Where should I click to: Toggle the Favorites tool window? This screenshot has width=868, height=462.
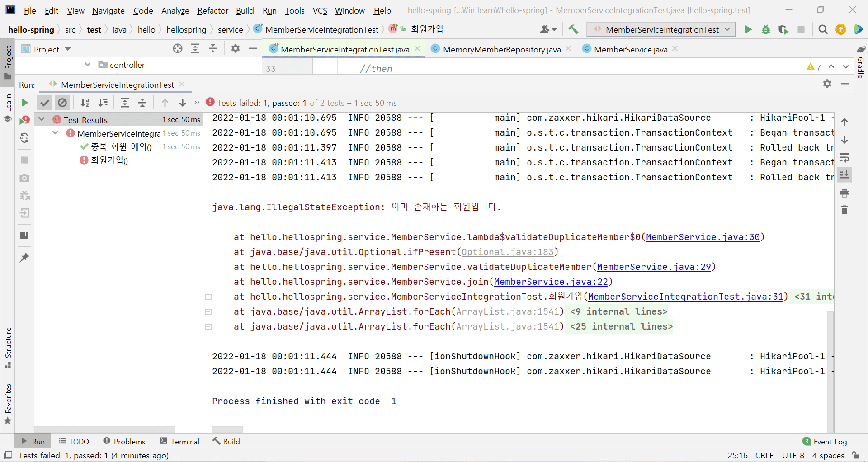click(8, 404)
